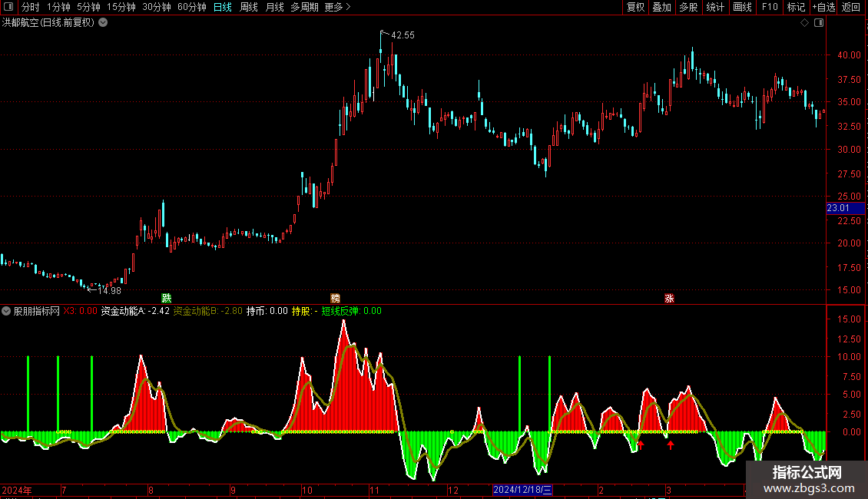Screen dimensions: 868x499
Task: Click the X3: 0.00 indicator value
Action: (x=80, y=311)
